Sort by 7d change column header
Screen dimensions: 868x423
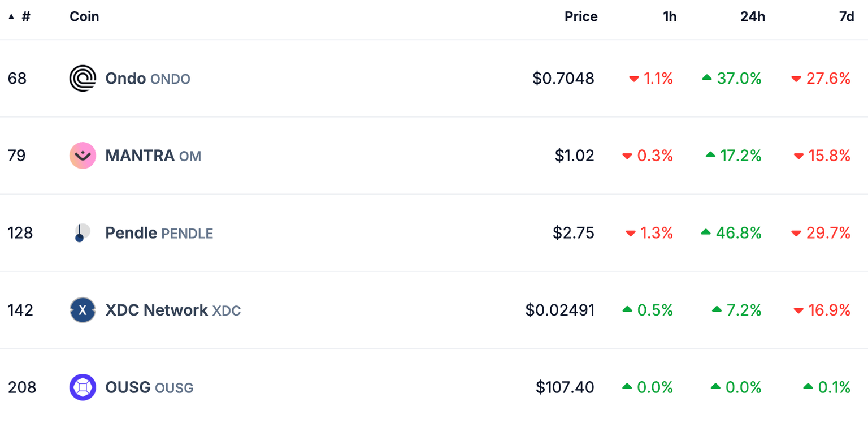click(x=846, y=17)
